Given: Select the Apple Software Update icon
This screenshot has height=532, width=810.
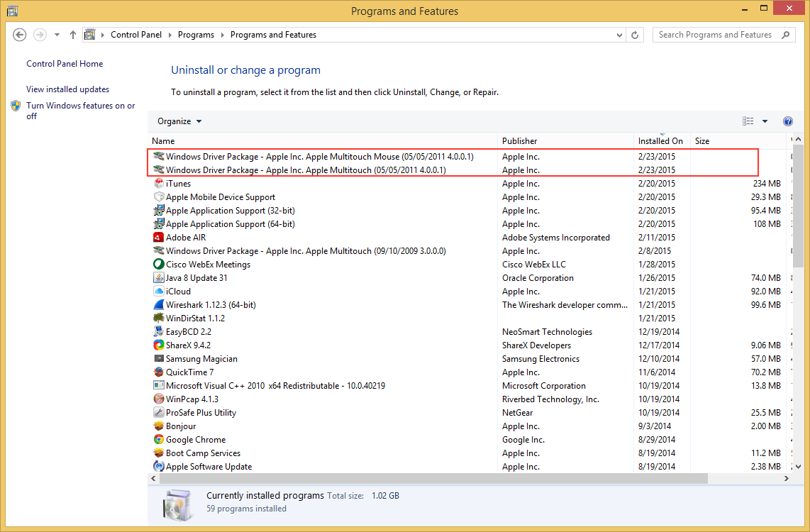Looking at the screenshot, I should pyautogui.click(x=159, y=466).
